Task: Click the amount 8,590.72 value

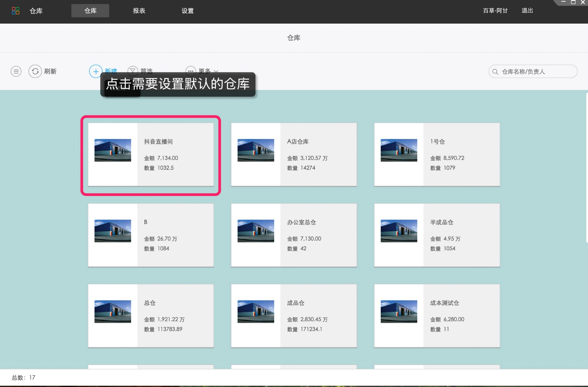Action: (454, 158)
